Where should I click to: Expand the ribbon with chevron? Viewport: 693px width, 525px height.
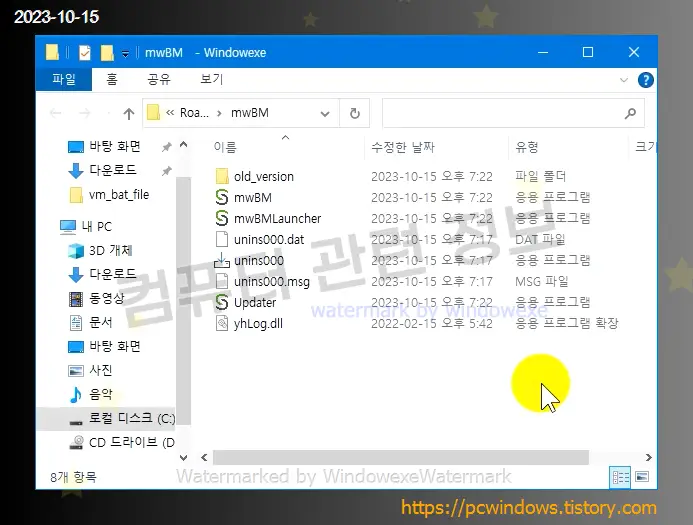point(624,80)
